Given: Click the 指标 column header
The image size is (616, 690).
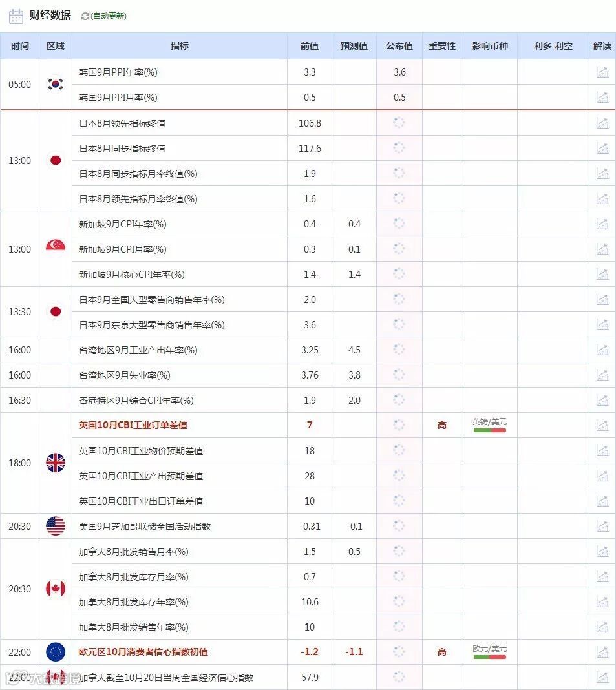Looking at the screenshot, I should click(x=180, y=46).
